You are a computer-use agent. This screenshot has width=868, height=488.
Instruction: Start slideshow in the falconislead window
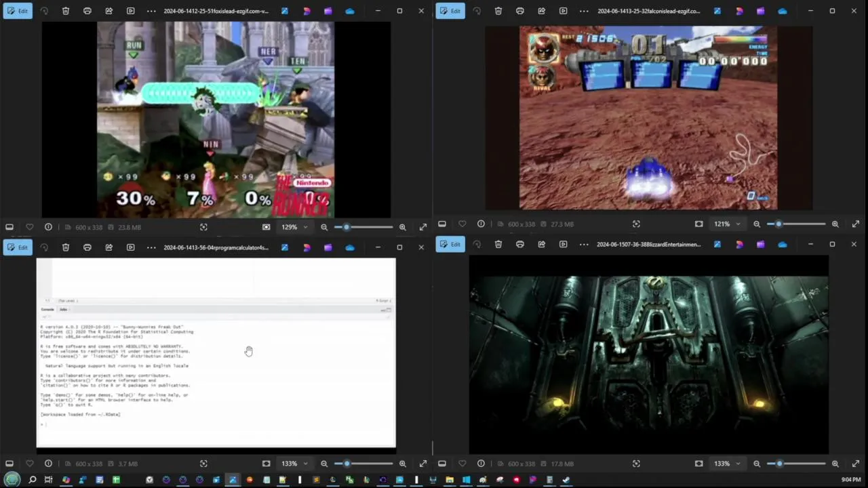coord(564,11)
